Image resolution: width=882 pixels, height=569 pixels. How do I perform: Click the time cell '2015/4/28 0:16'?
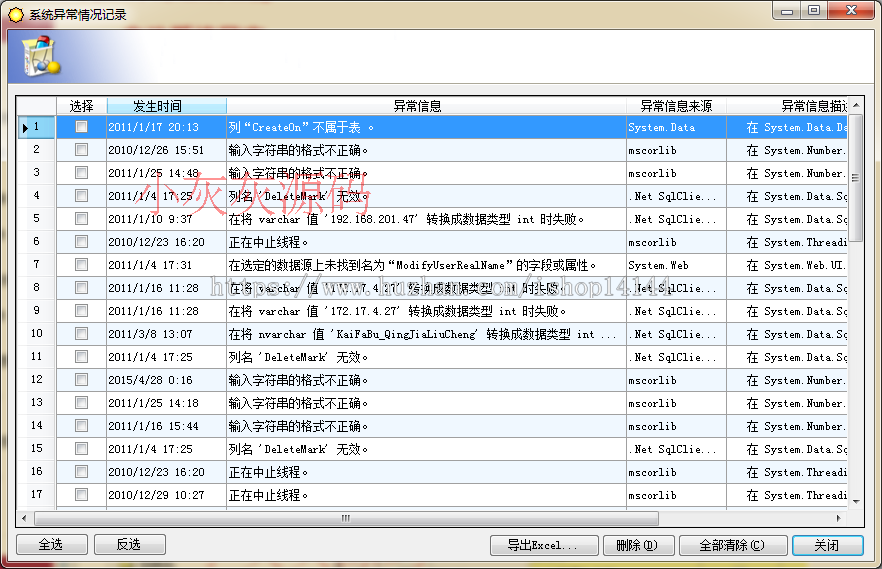point(166,380)
